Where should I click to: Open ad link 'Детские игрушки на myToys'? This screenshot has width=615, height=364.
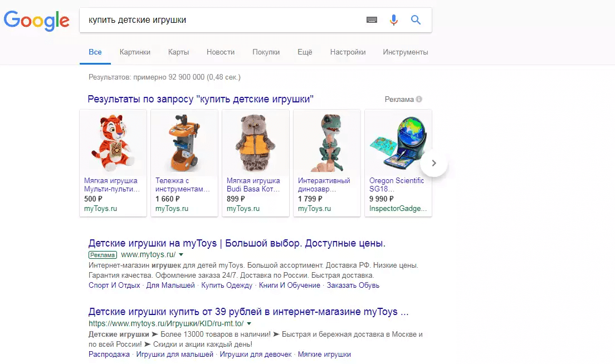tap(237, 243)
